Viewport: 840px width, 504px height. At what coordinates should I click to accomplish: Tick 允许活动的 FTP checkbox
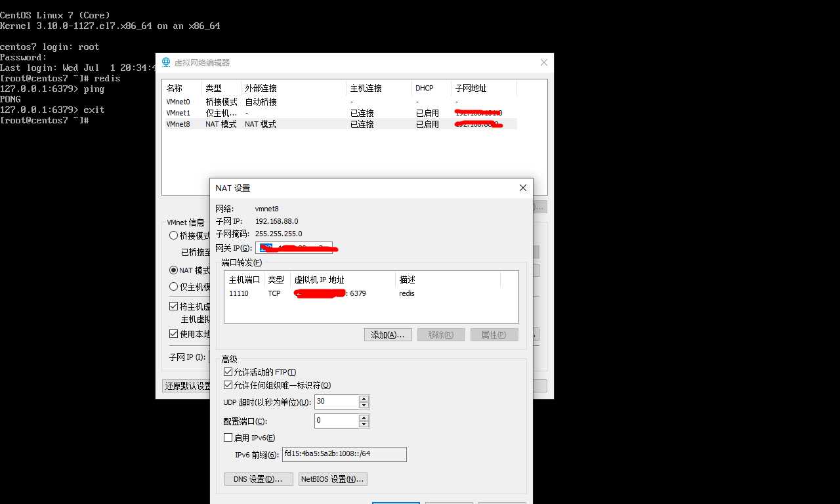(x=228, y=372)
